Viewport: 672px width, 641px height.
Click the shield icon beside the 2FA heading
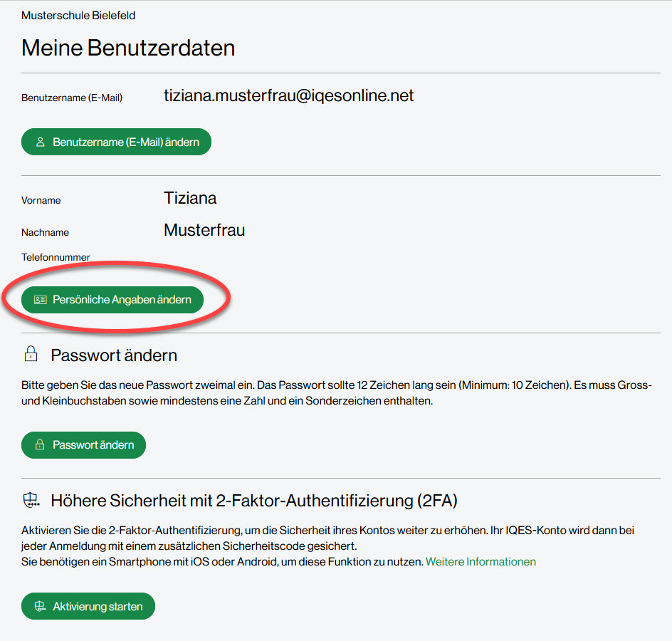(x=31, y=501)
